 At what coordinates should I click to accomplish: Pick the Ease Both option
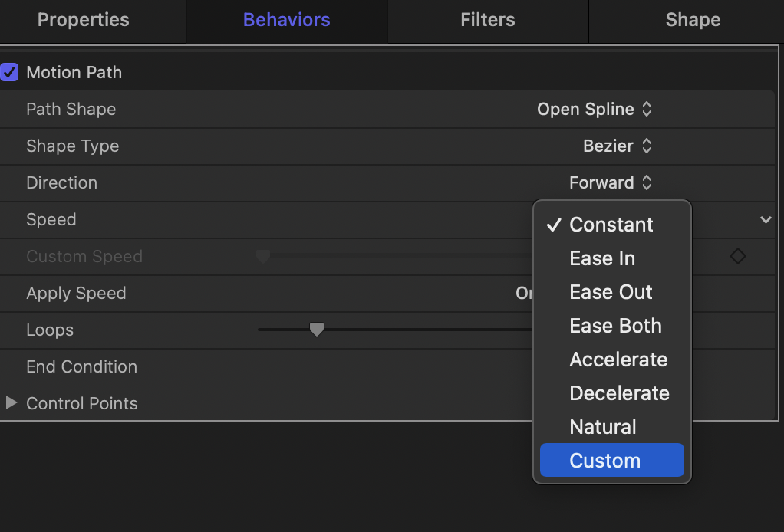(x=615, y=326)
